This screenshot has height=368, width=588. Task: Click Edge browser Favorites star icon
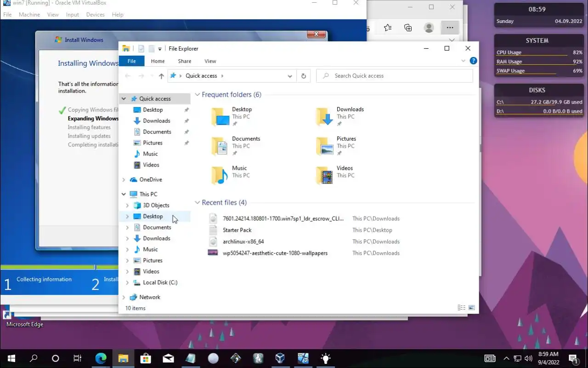point(388,28)
